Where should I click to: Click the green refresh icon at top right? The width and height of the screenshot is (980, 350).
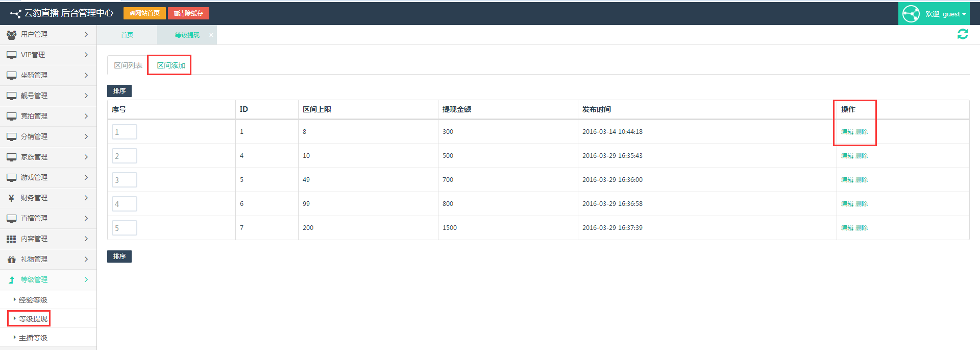[963, 34]
